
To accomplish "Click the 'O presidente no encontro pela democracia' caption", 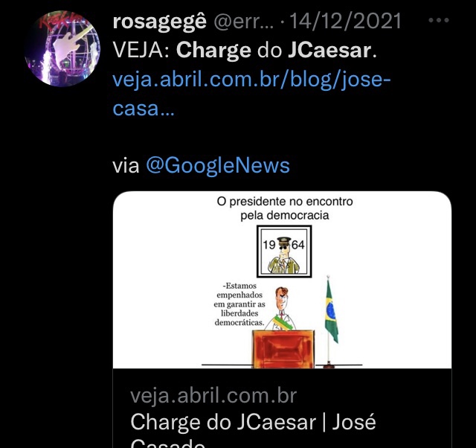I will (x=285, y=208).
